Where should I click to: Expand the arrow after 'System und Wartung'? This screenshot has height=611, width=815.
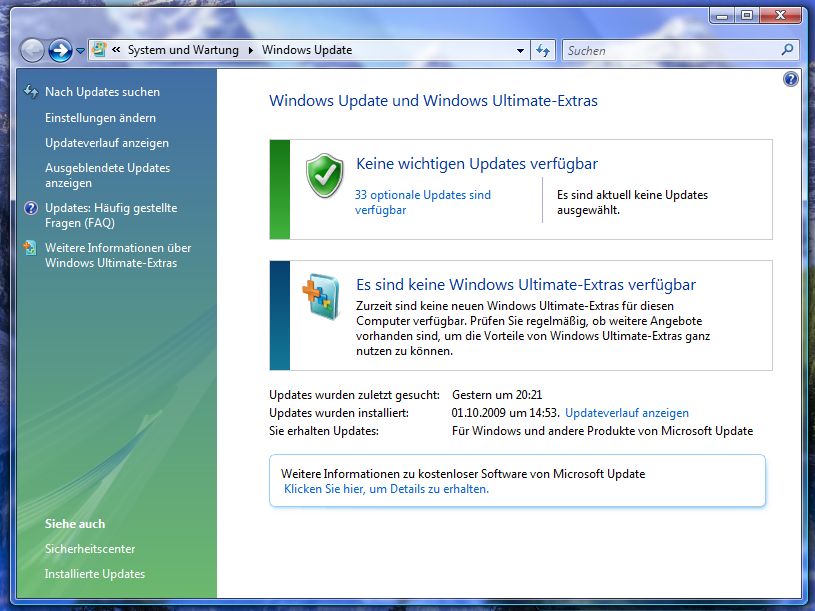pos(251,50)
